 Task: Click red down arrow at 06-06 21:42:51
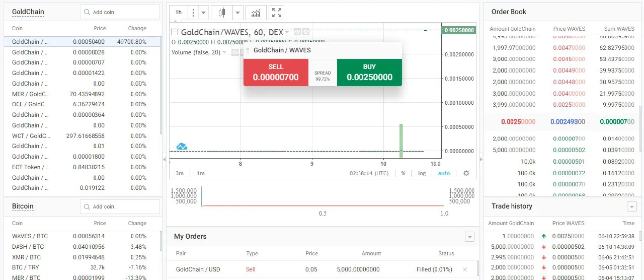point(544,257)
